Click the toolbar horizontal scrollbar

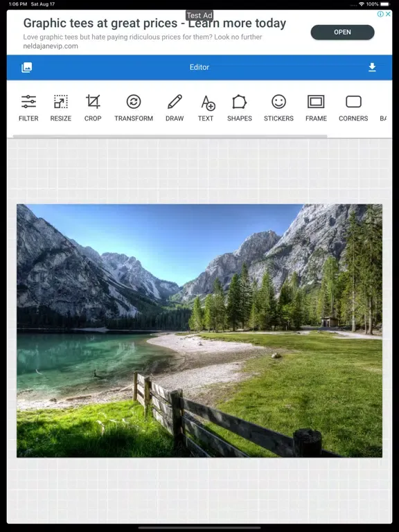170,136
